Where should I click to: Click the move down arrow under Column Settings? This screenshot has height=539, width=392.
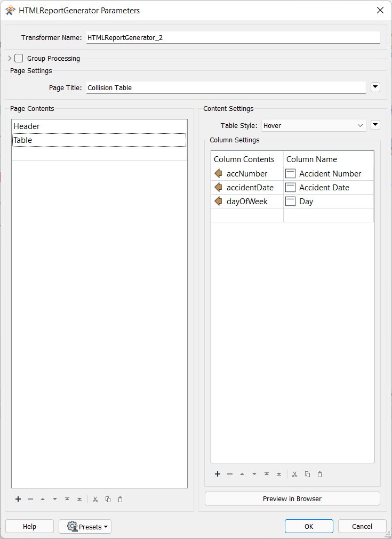pos(254,474)
